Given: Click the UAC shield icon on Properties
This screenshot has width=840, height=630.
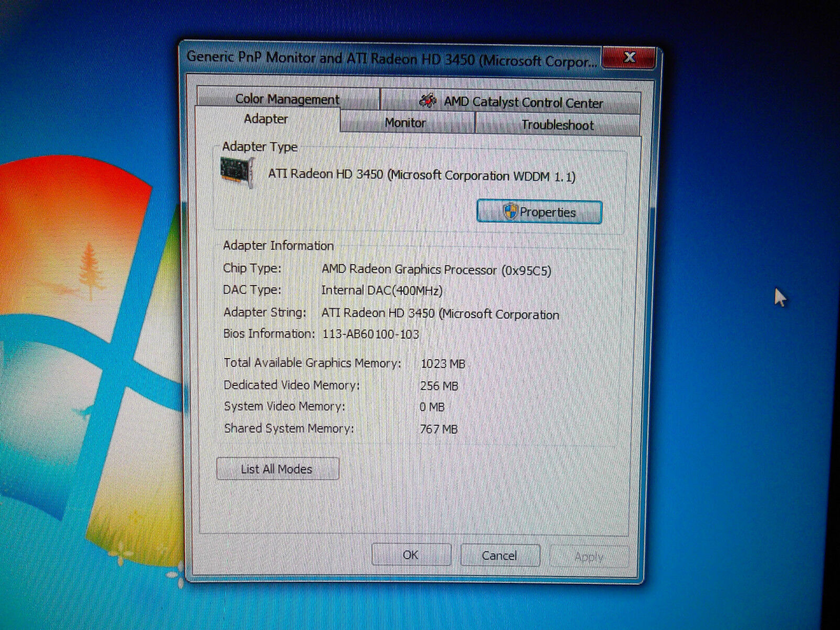Looking at the screenshot, I should tap(509, 212).
